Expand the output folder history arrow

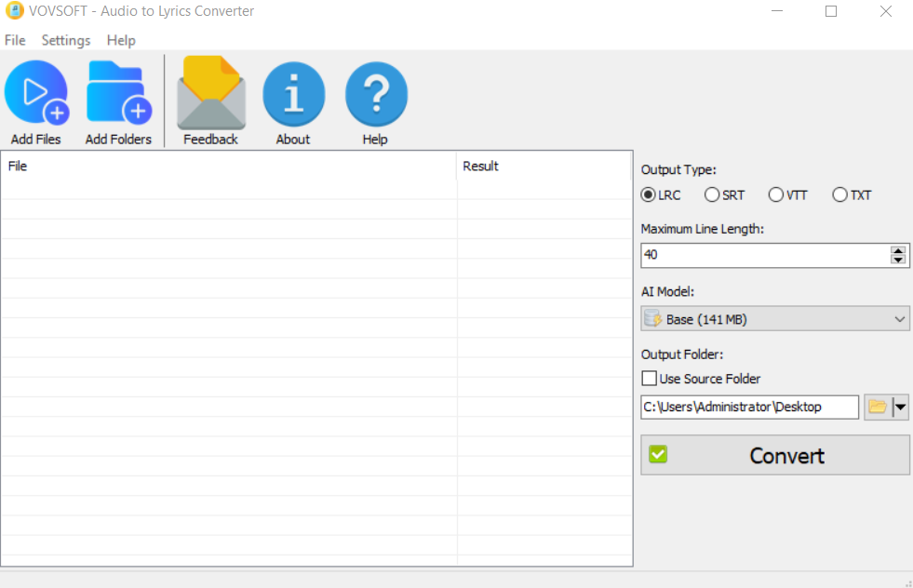pos(900,407)
